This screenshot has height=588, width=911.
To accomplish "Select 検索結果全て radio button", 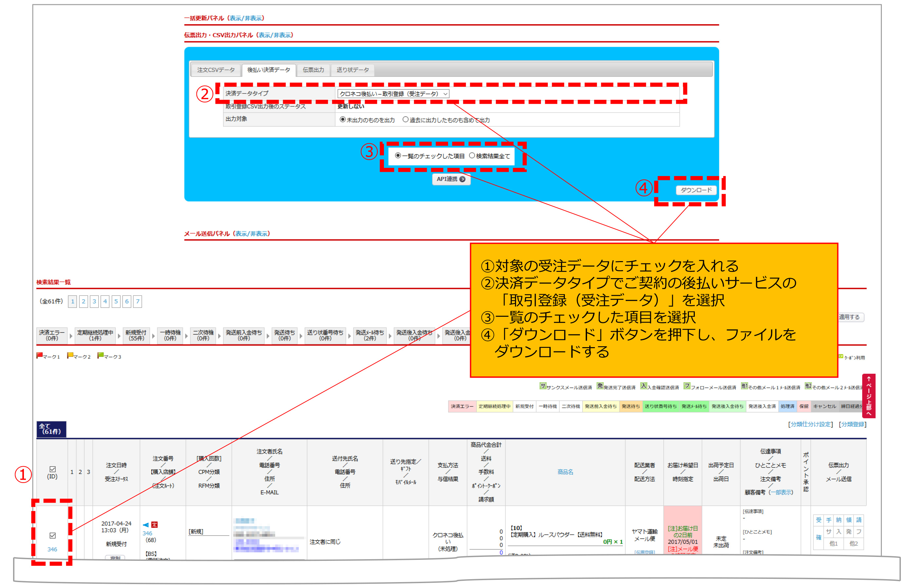I will pyautogui.click(x=472, y=155).
